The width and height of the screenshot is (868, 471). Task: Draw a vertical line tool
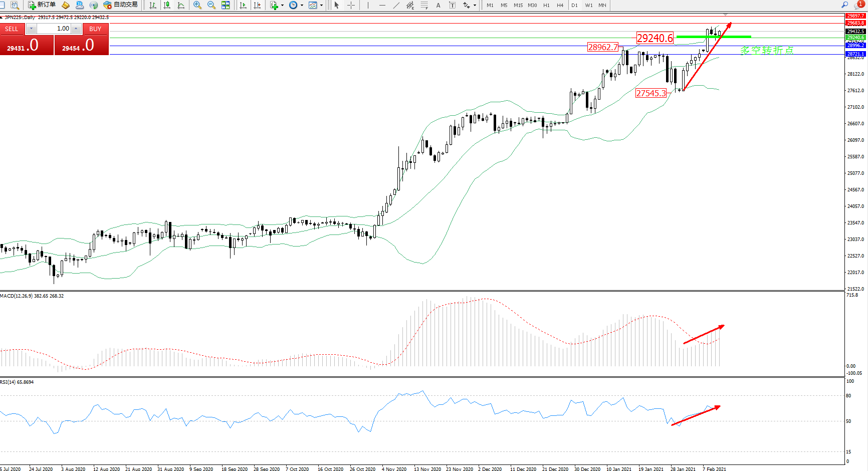point(368,5)
